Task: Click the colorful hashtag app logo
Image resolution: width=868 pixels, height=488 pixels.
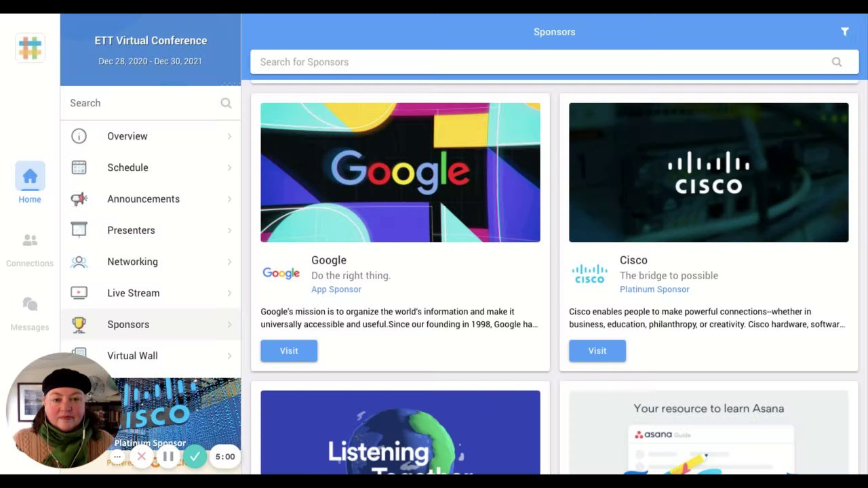Action: click(30, 48)
